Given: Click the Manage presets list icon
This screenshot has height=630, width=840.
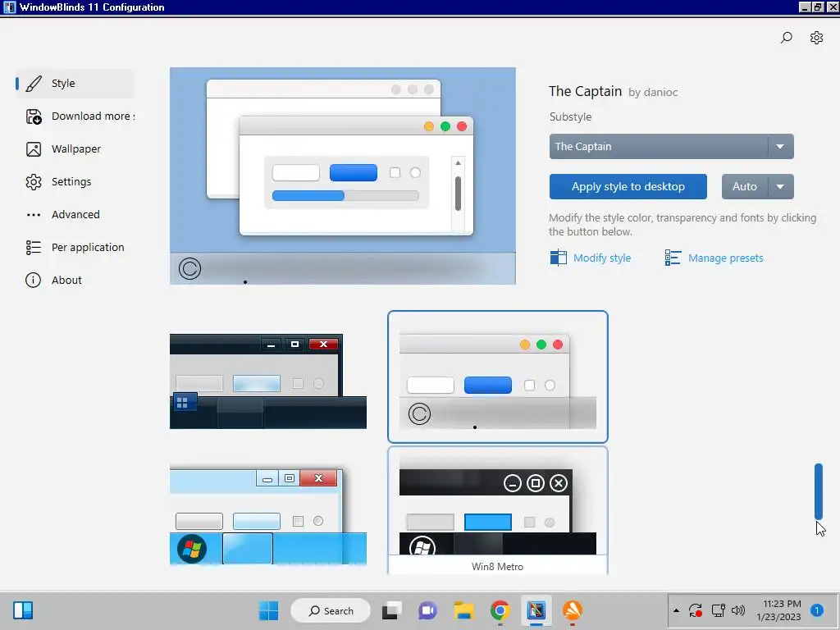Looking at the screenshot, I should (673, 258).
